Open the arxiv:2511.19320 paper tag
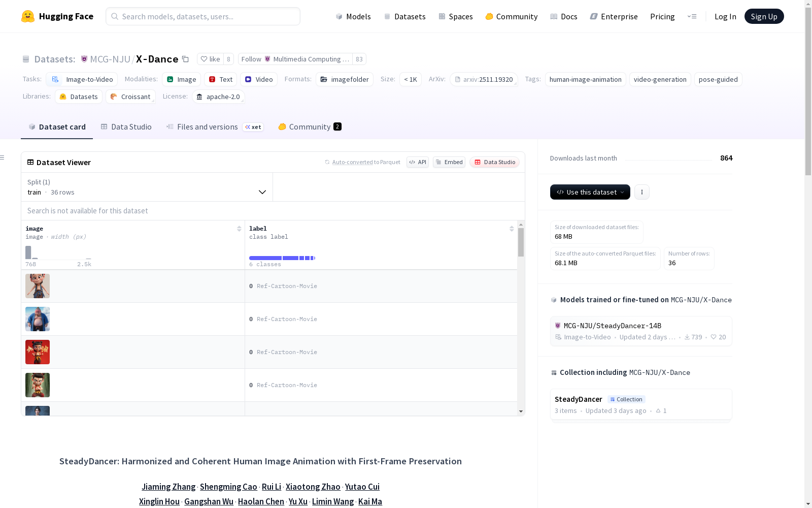 point(484,79)
